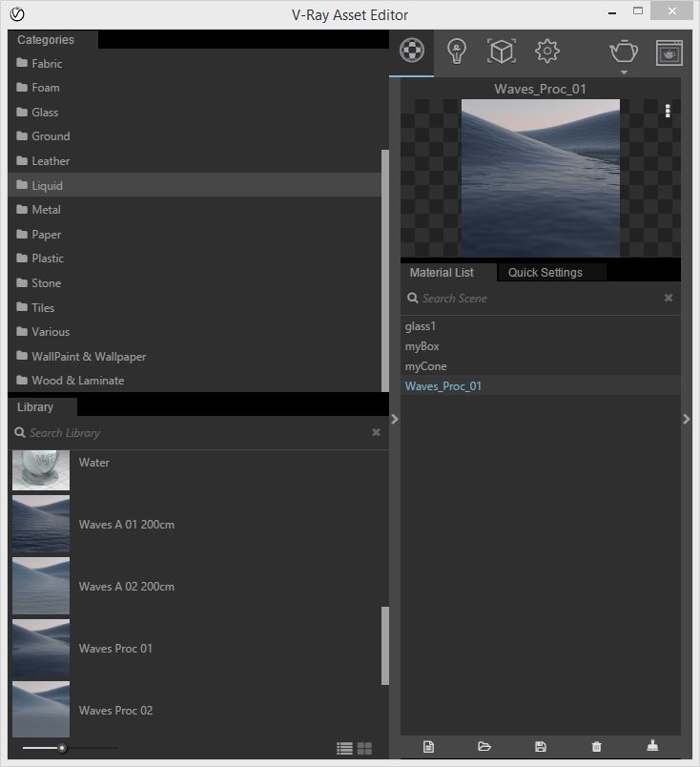Open the Ground category folder
This screenshot has height=767, width=700.
pos(195,136)
